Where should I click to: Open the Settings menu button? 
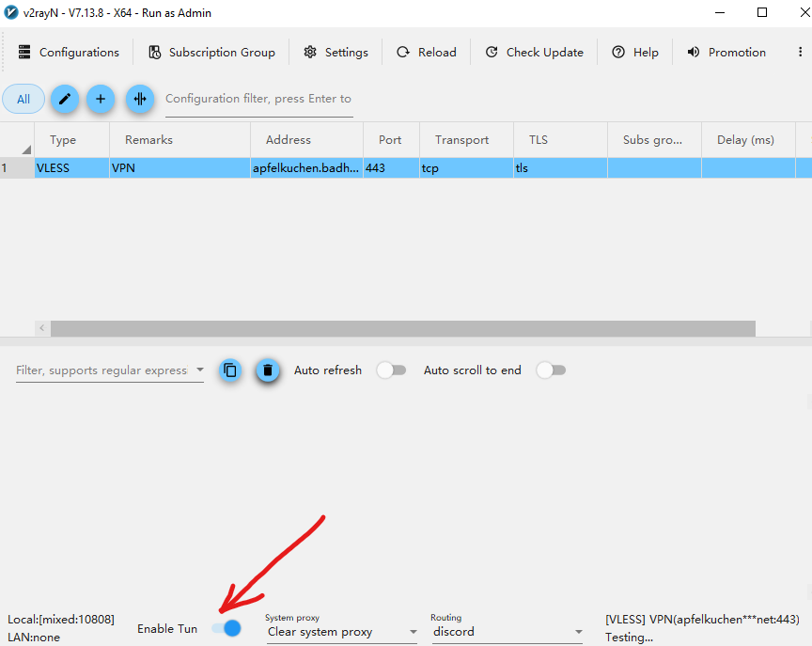pos(336,53)
